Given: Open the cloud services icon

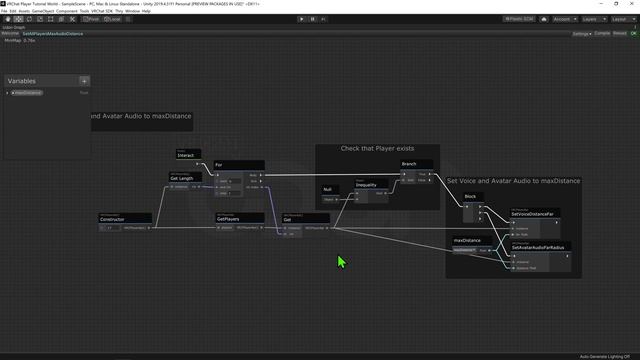Looking at the screenshot, I should pyautogui.click(x=544, y=19).
